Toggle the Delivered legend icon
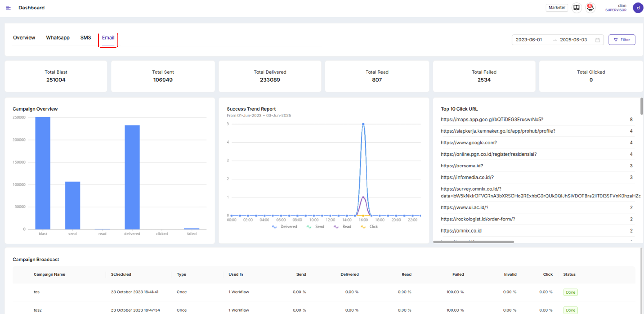 tap(274, 227)
